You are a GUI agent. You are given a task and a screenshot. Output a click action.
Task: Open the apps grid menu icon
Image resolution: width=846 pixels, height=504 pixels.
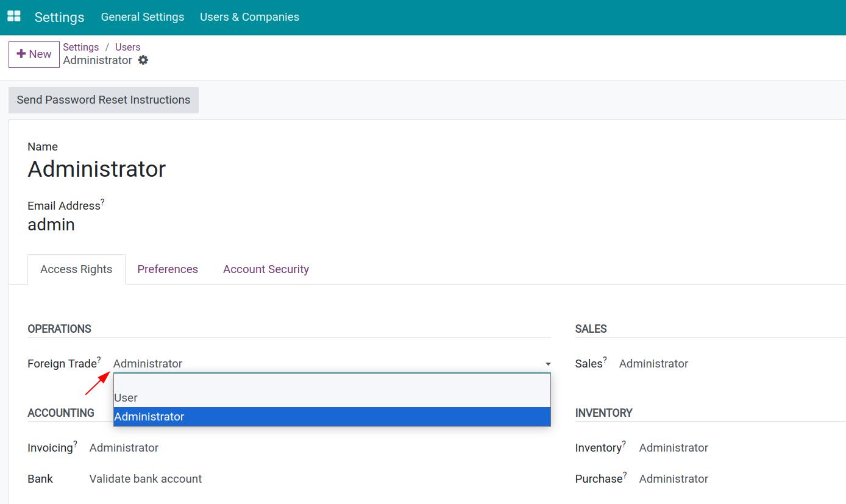[x=13, y=16]
